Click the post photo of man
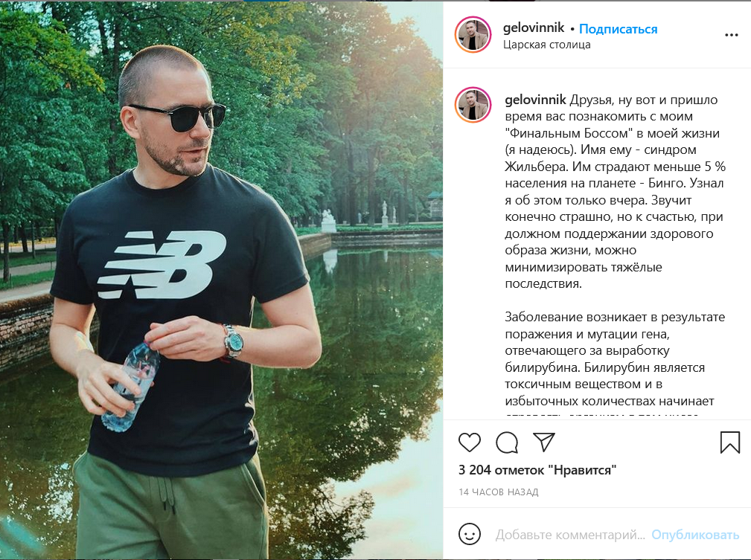The height and width of the screenshot is (560, 751). click(221, 280)
